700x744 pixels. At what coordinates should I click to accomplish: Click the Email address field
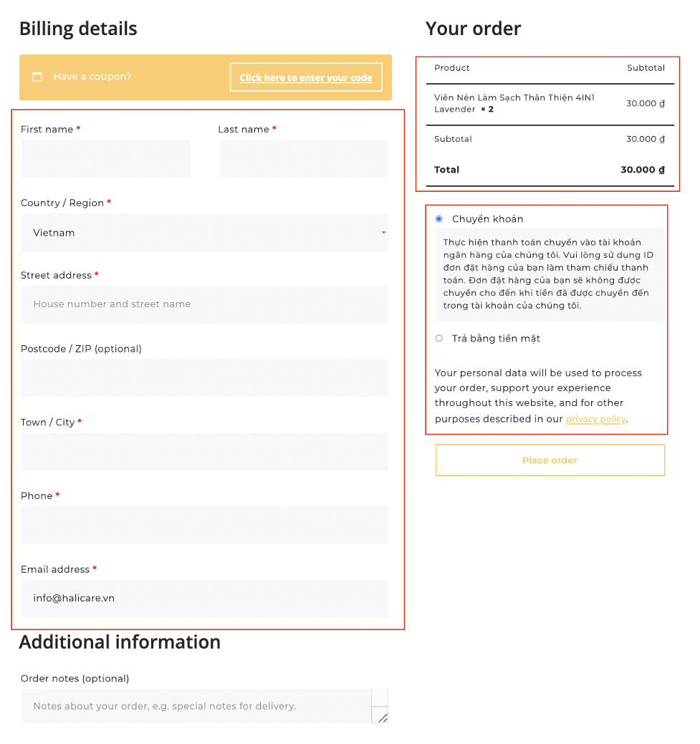click(204, 598)
